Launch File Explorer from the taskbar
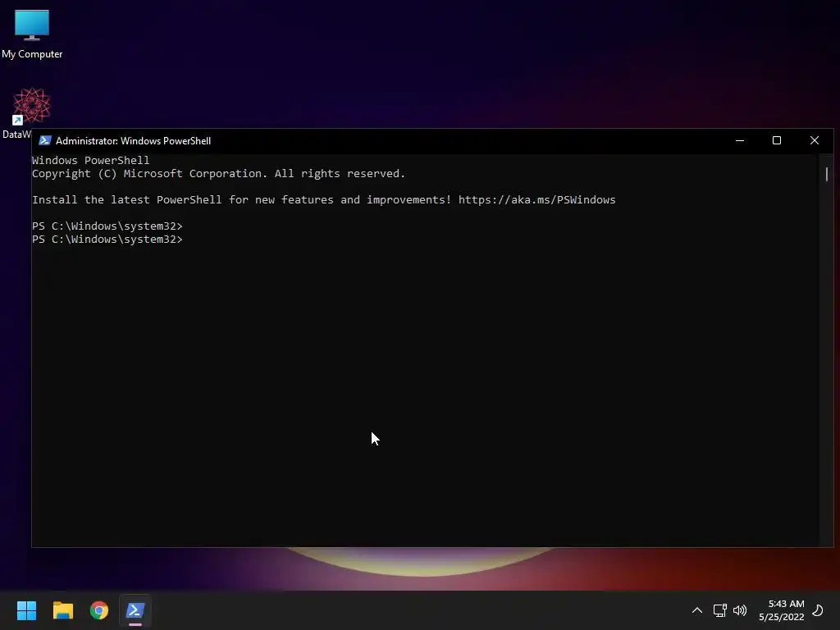Image resolution: width=840 pixels, height=630 pixels. click(x=62, y=610)
